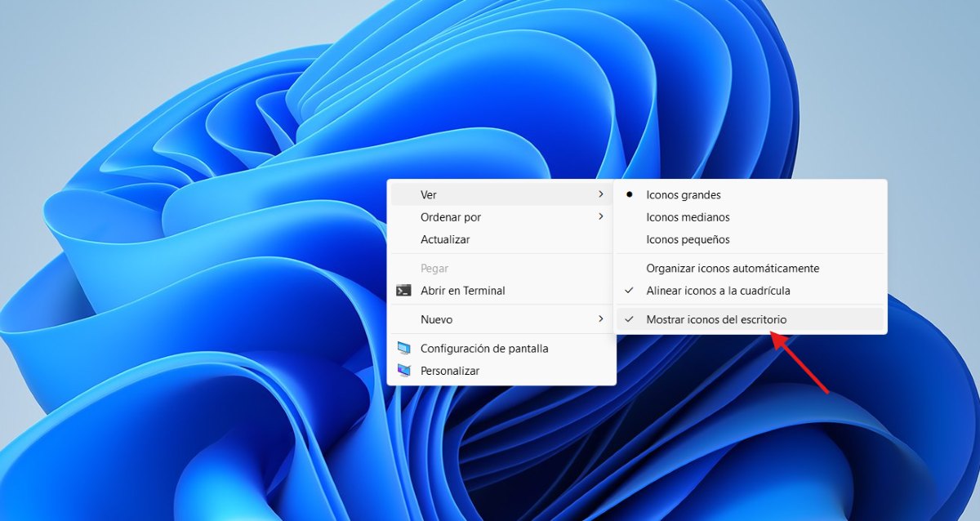The width and height of the screenshot is (980, 521).
Task: Click the Abrir en Terminal menu entry
Action: pyautogui.click(x=462, y=291)
